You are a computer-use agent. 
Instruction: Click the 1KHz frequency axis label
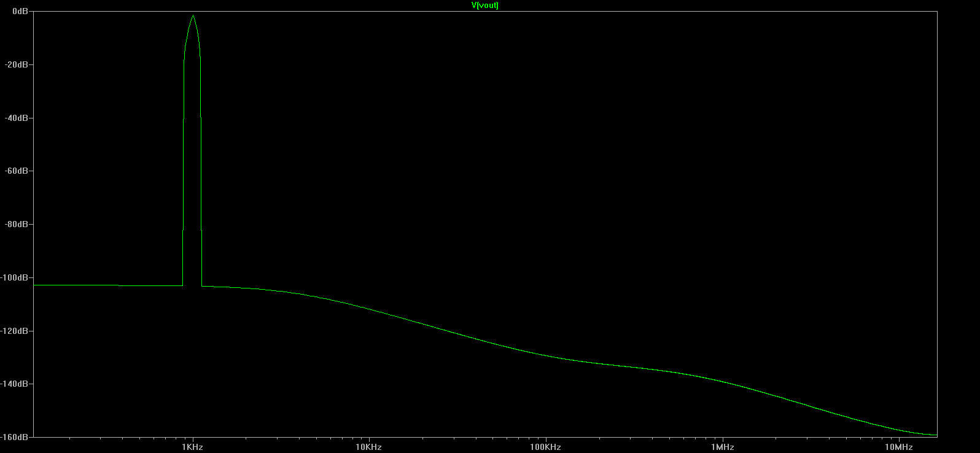(x=192, y=447)
